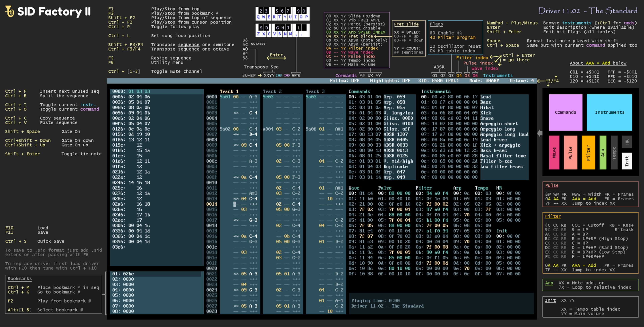The height and width of the screenshot is (327, 644).
Task: Open the Wave table header
Action: [354, 188]
